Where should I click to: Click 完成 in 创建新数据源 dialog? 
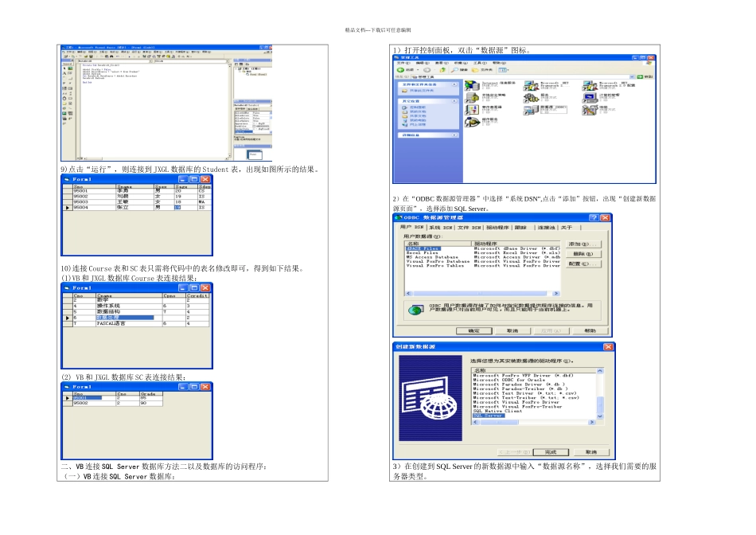click(x=551, y=452)
